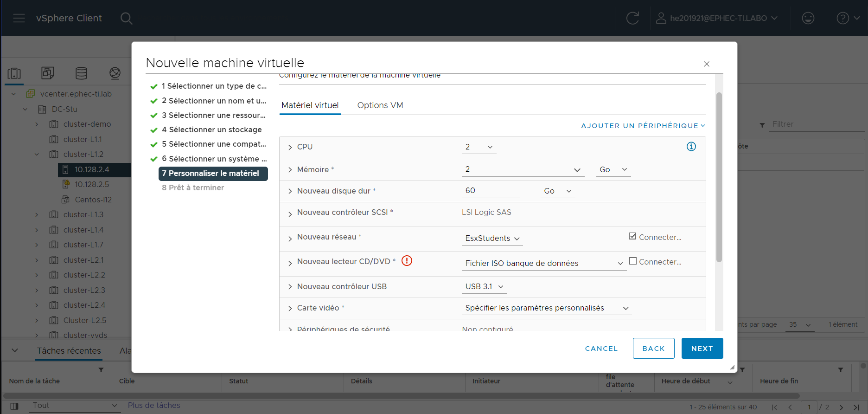The height and width of the screenshot is (414, 868).
Task: Refresh the vSphere Client view
Action: coord(632,18)
